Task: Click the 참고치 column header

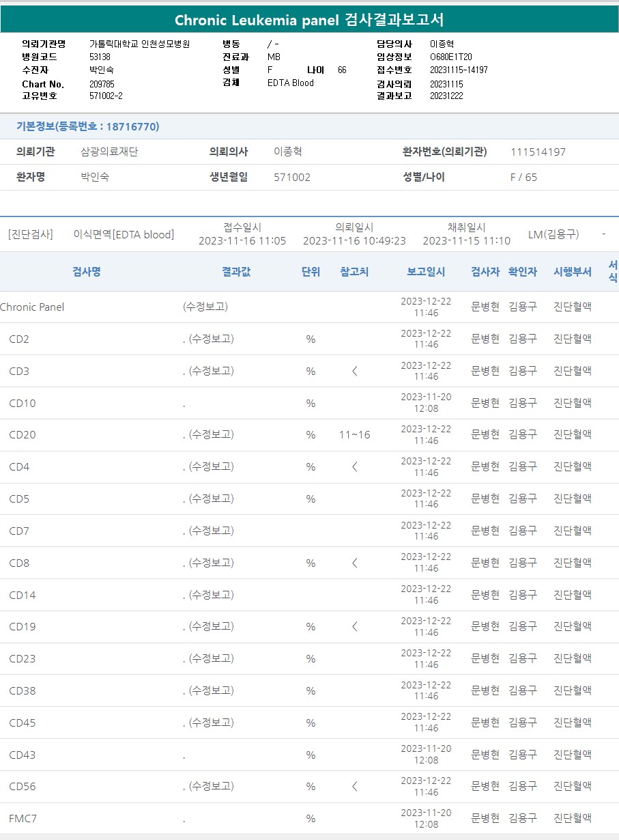Action: click(x=354, y=272)
